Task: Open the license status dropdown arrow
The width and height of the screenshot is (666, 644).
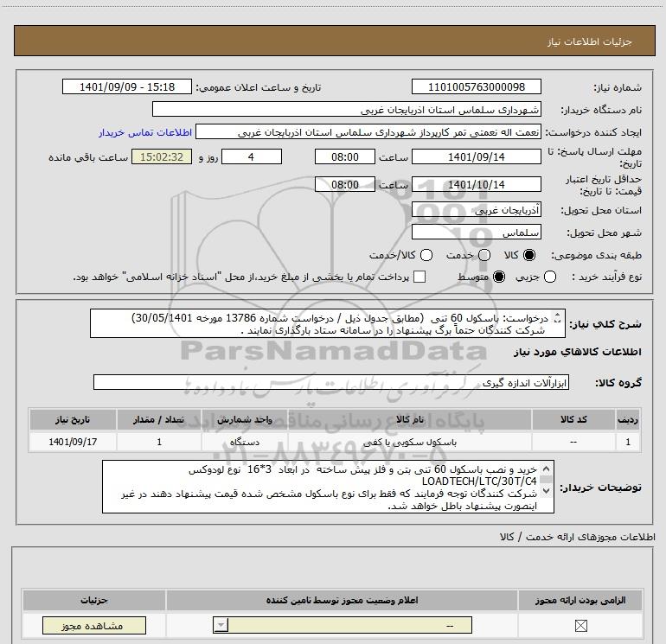Action: (x=221, y=625)
